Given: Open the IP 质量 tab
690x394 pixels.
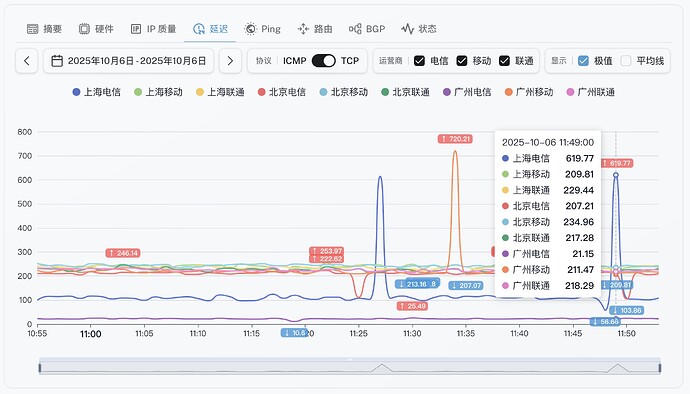Looking at the screenshot, I should point(153,29).
